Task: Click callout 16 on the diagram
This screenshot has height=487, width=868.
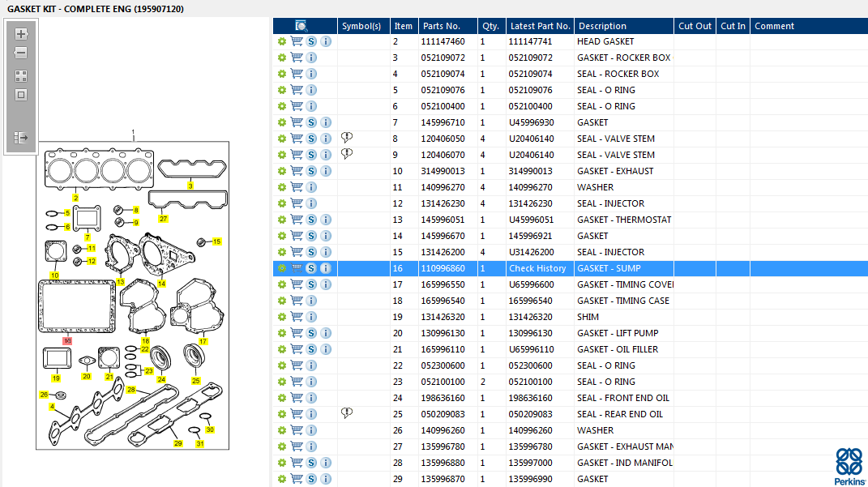Action: tap(67, 341)
